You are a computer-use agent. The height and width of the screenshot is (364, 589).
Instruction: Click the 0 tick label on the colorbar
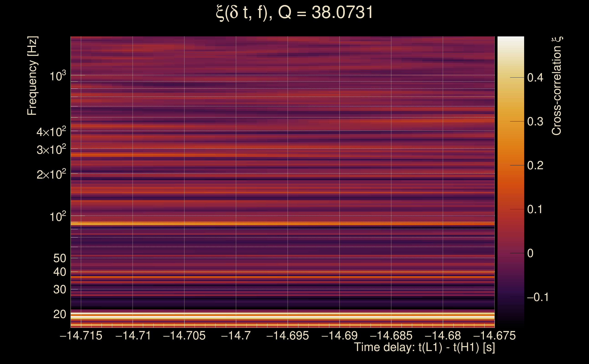[530, 253]
